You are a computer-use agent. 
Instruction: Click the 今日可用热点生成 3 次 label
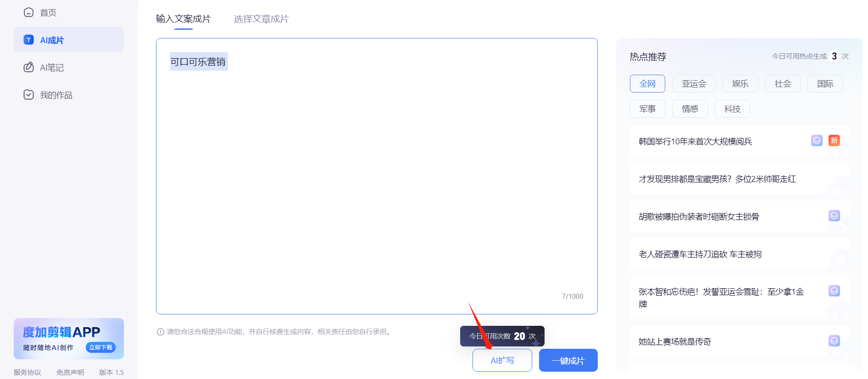point(810,56)
